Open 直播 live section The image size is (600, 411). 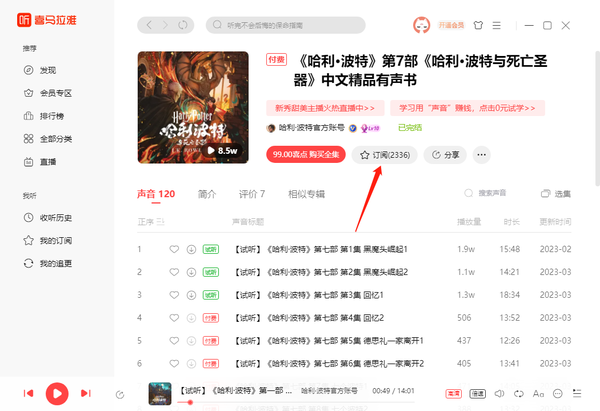coord(40,162)
